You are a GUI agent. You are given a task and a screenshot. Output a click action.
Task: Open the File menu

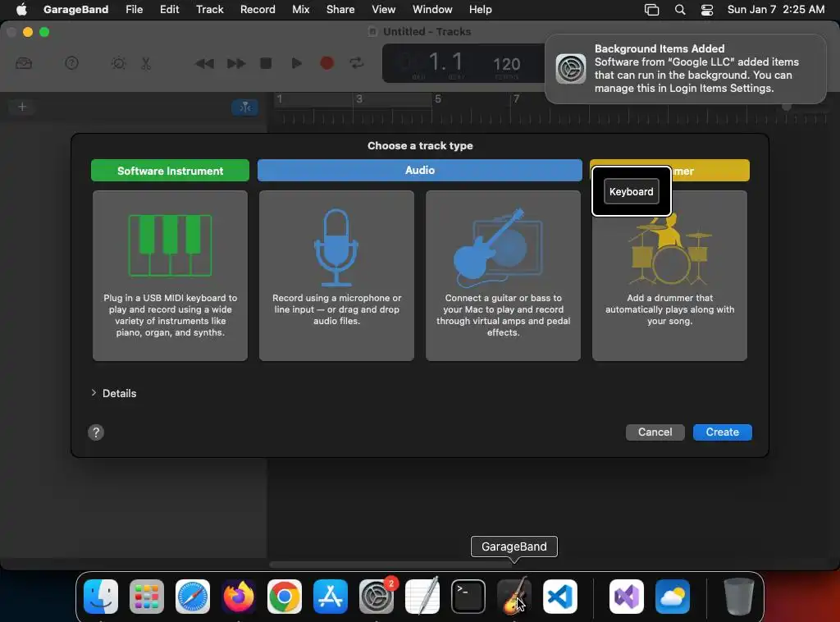pyautogui.click(x=134, y=9)
